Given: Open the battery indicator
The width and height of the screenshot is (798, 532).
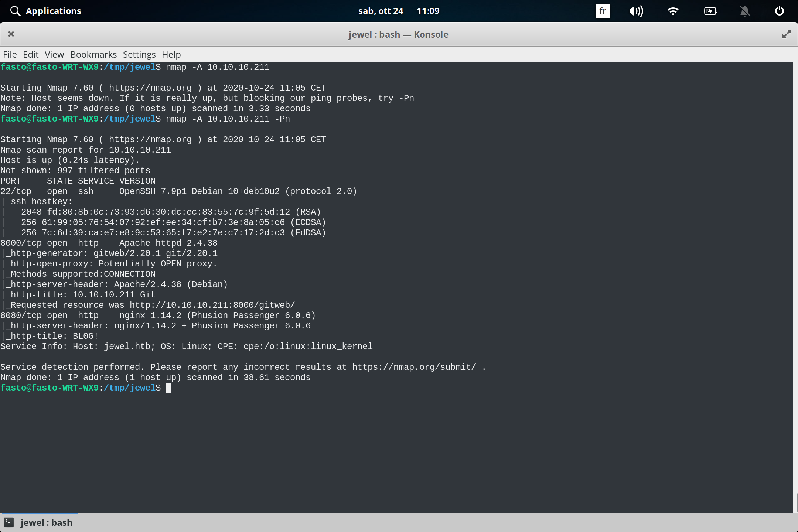Looking at the screenshot, I should (x=710, y=11).
